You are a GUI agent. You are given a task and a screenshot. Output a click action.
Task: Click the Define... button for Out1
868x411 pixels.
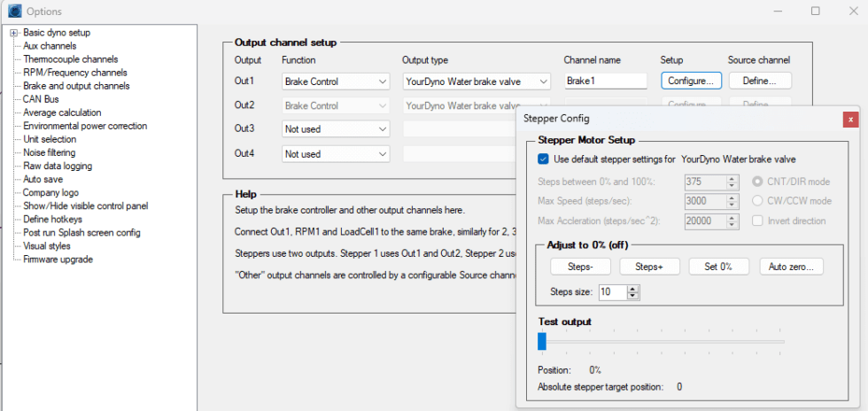tap(759, 81)
